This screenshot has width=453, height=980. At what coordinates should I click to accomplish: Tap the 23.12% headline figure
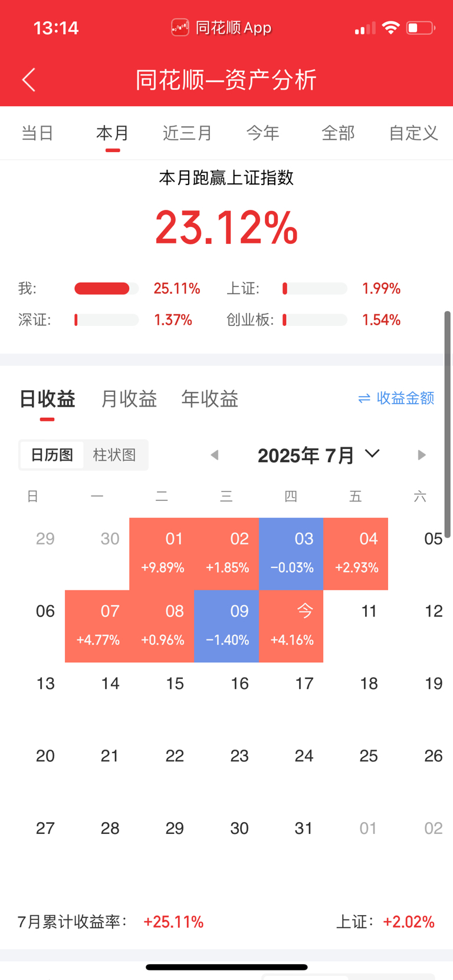coord(226,227)
